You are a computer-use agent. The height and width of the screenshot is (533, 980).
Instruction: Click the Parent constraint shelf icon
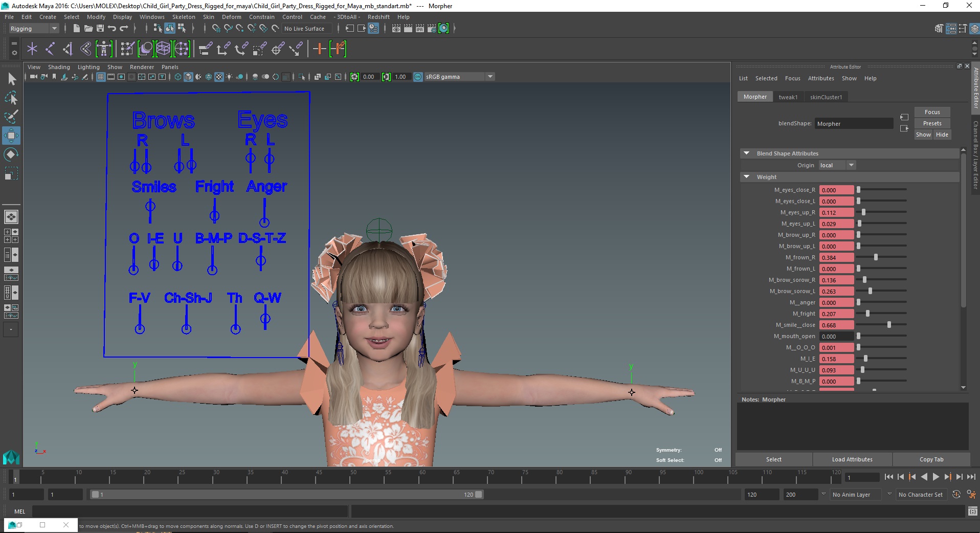[206, 49]
